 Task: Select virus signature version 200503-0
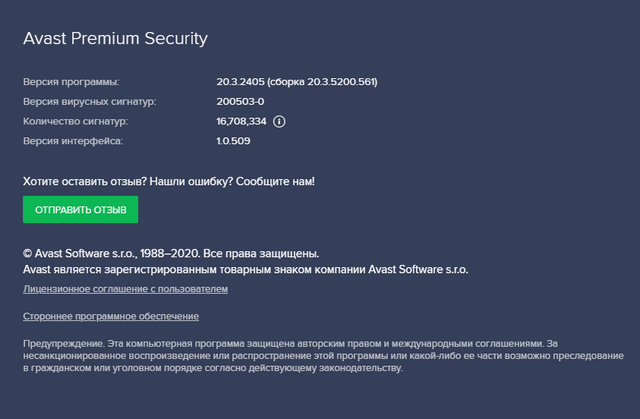(x=240, y=101)
